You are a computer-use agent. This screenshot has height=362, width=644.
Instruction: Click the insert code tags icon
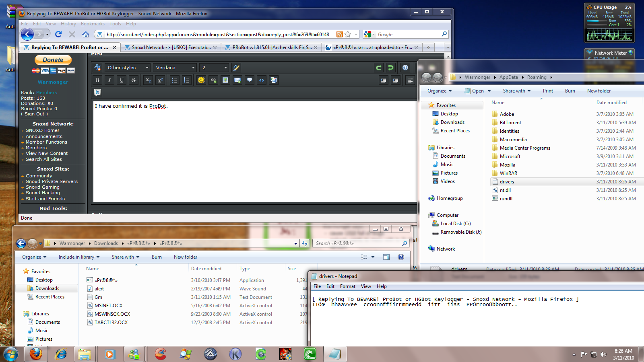click(x=262, y=80)
